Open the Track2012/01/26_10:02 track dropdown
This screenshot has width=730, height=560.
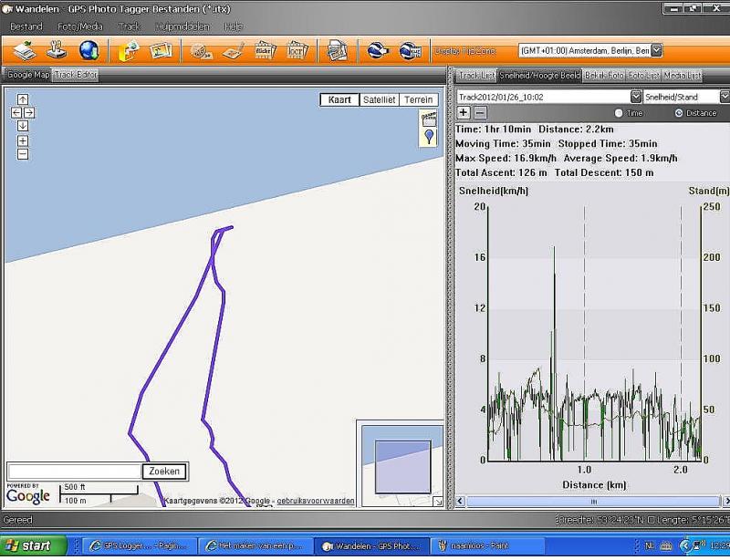636,97
